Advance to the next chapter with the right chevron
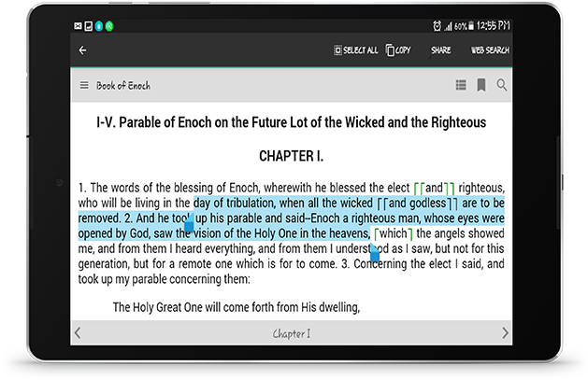 [505, 332]
